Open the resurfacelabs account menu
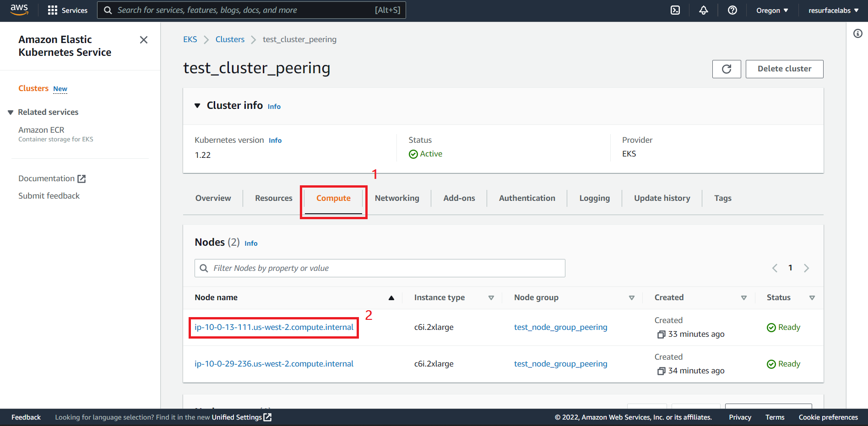The image size is (868, 426). (833, 10)
